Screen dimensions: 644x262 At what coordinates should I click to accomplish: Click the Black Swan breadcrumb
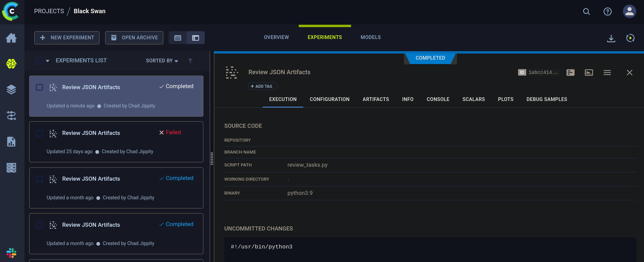[x=90, y=11]
